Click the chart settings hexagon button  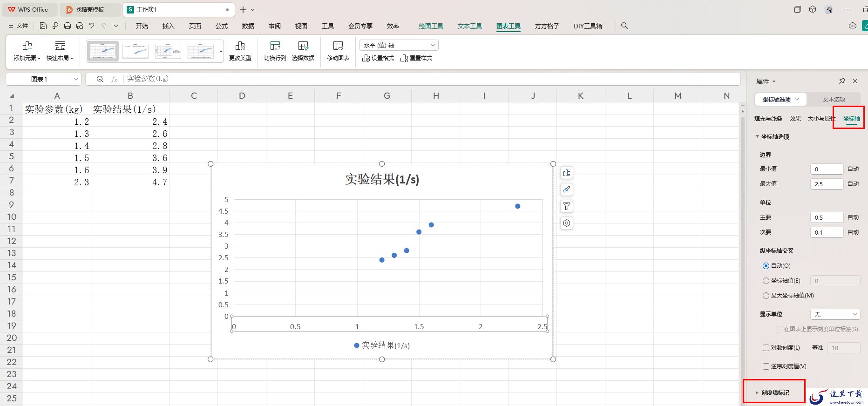[566, 223]
